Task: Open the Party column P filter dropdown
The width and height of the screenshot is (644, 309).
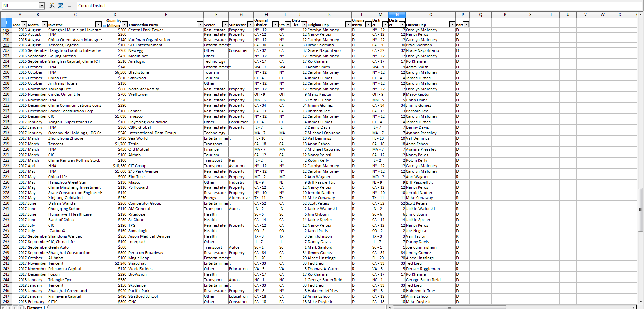Action: (466, 24)
